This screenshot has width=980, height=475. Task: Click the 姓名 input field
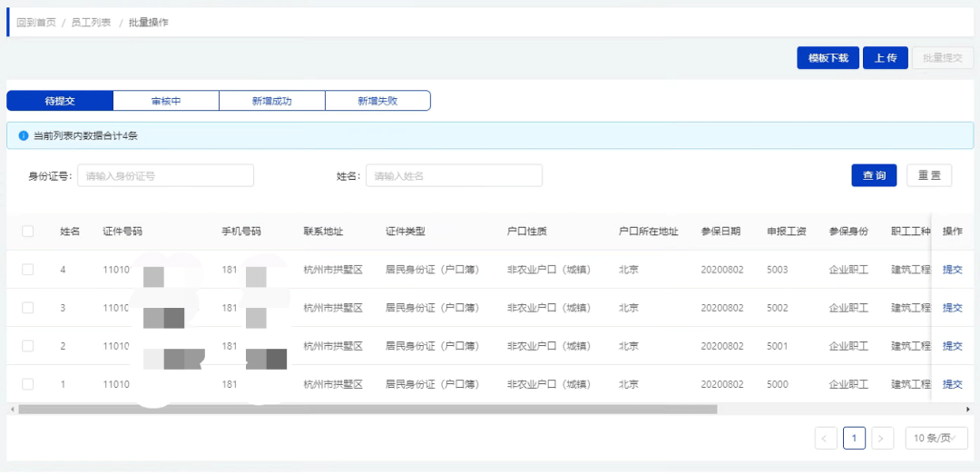[x=454, y=176]
